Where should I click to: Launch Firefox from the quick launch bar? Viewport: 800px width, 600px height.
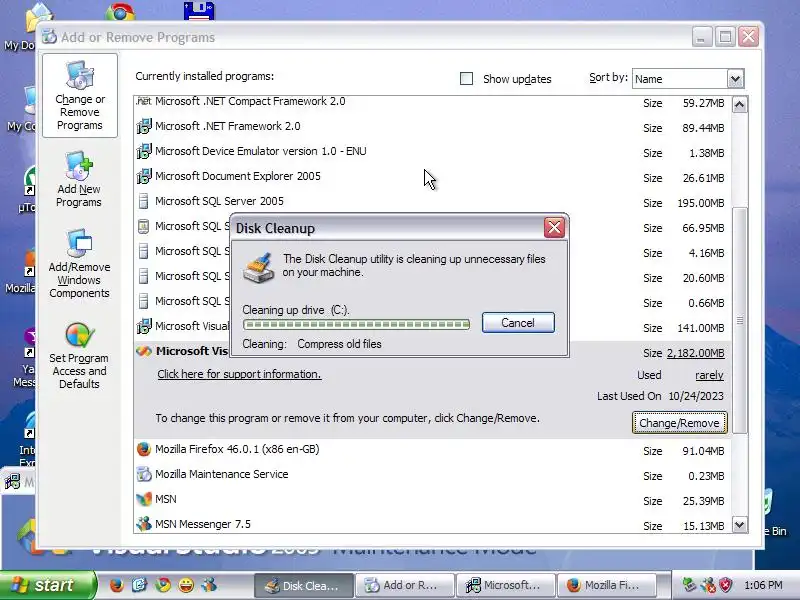pos(117,585)
